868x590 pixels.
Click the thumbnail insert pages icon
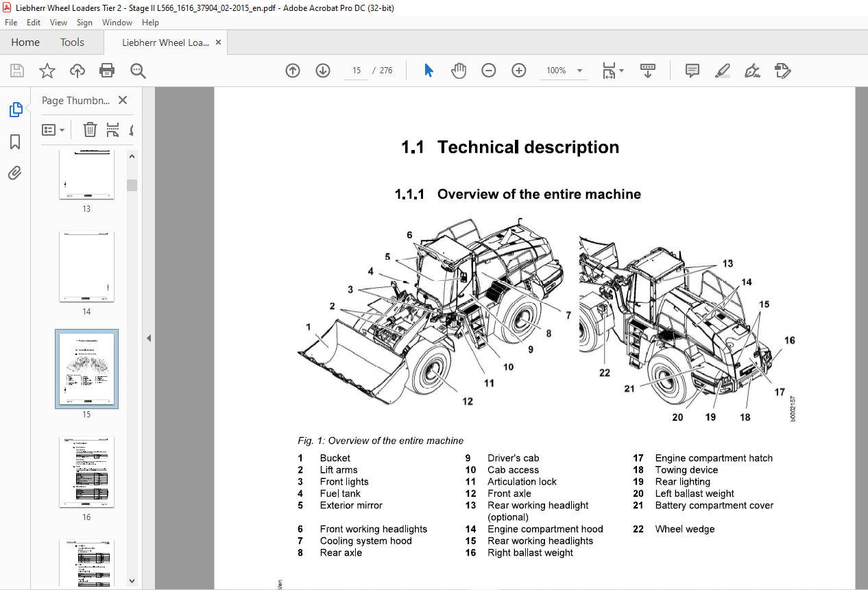point(113,130)
